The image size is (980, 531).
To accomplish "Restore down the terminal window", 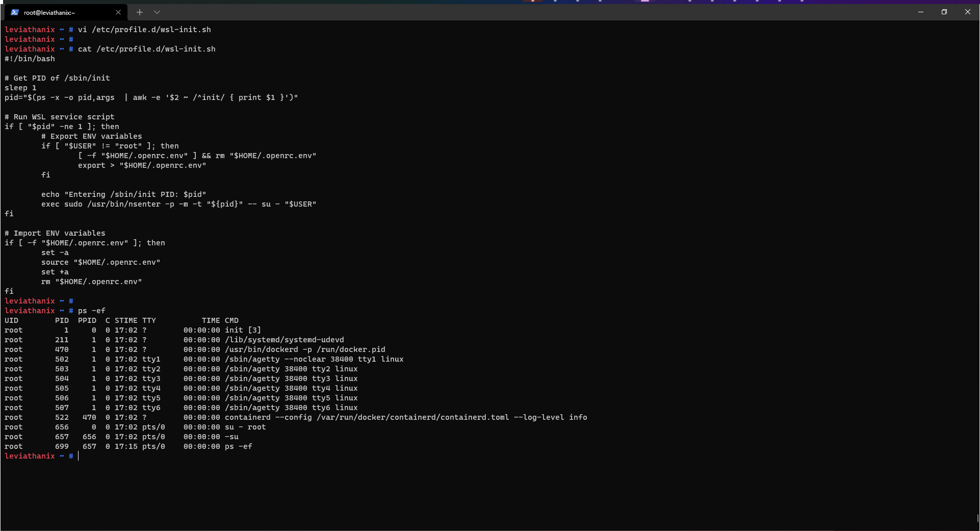I will coord(944,12).
